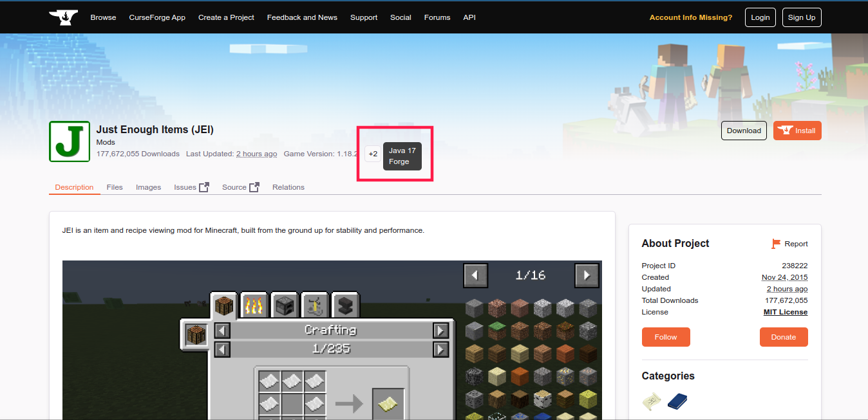Select the brewing stand recipe tab icon
The image size is (868, 420).
[315, 306]
